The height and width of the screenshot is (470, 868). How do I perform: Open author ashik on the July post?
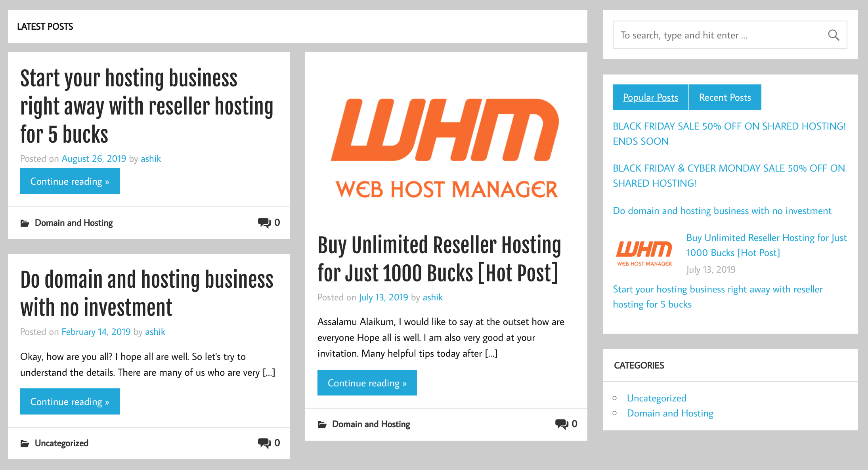pos(432,297)
